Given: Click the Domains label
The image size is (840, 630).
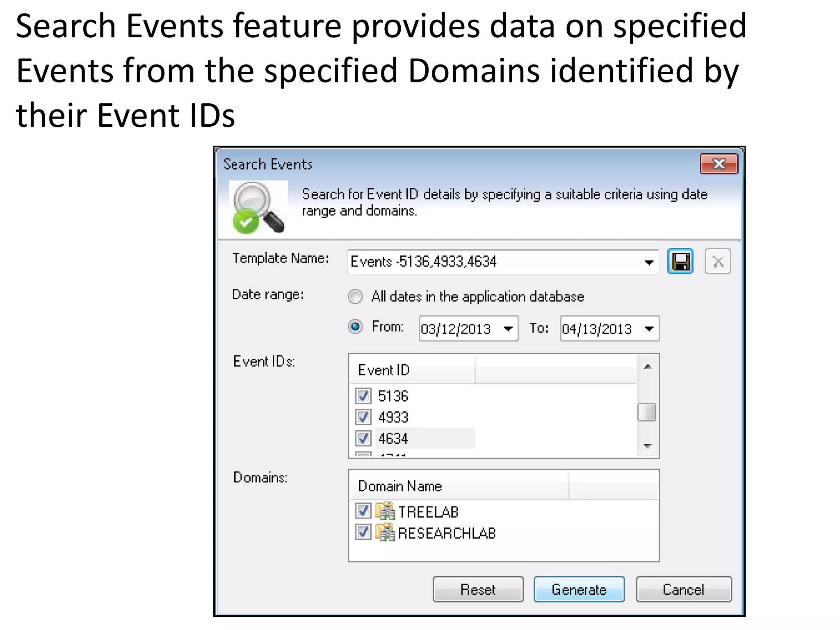Looking at the screenshot, I should (260, 477).
